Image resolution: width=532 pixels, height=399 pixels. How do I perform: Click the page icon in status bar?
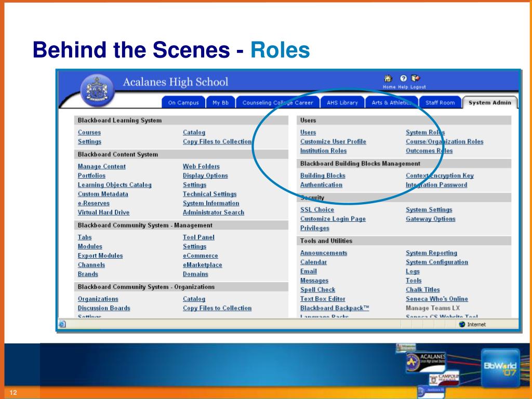click(x=62, y=324)
